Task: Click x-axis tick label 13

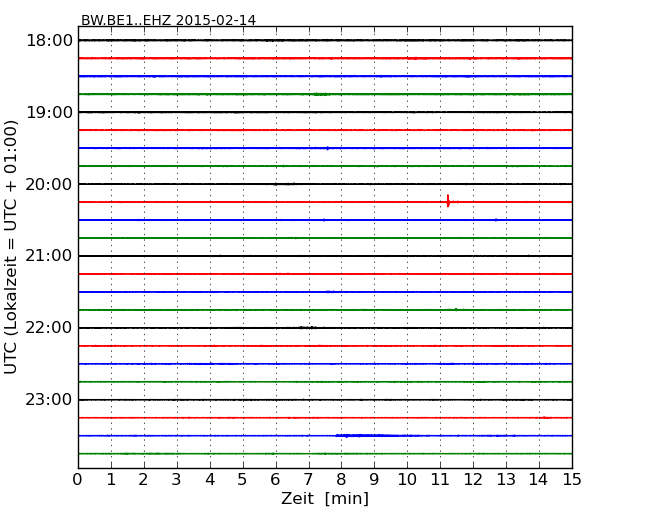Action: click(506, 480)
